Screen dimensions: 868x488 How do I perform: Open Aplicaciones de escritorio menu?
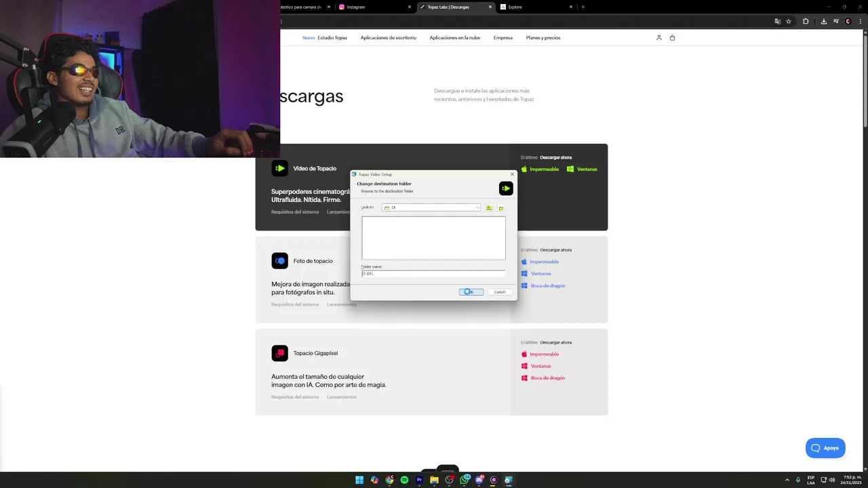click(x=389, y=37)
